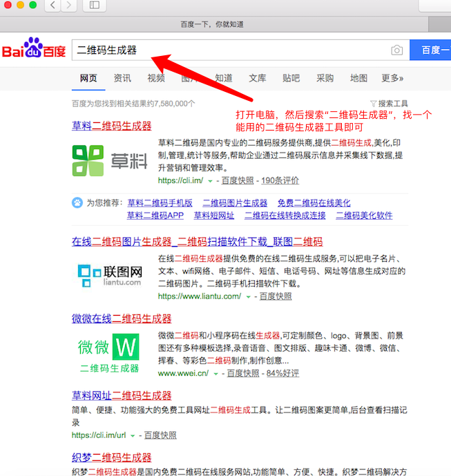Open 百度快照 for liantu.com result

(276, 296)
